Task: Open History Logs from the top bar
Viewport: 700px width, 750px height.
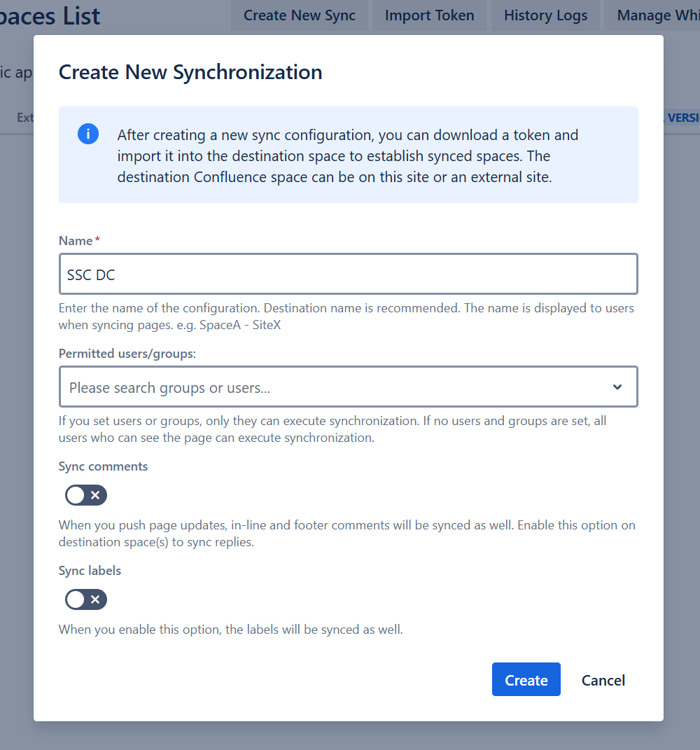Action: click(545, 15)
